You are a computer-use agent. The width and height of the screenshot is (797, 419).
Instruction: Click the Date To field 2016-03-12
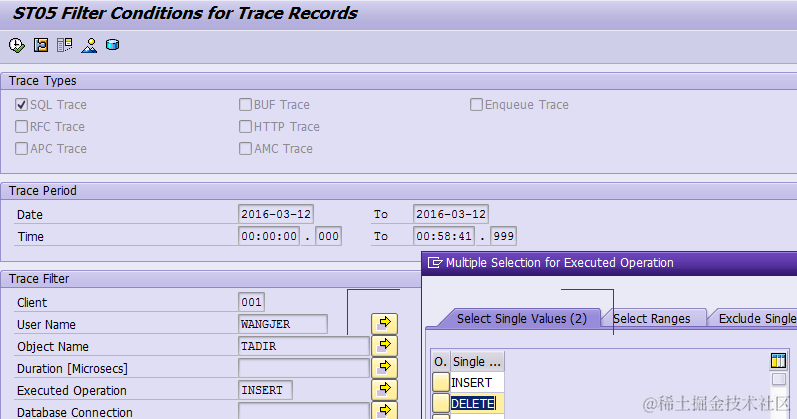tap(451, 214)
